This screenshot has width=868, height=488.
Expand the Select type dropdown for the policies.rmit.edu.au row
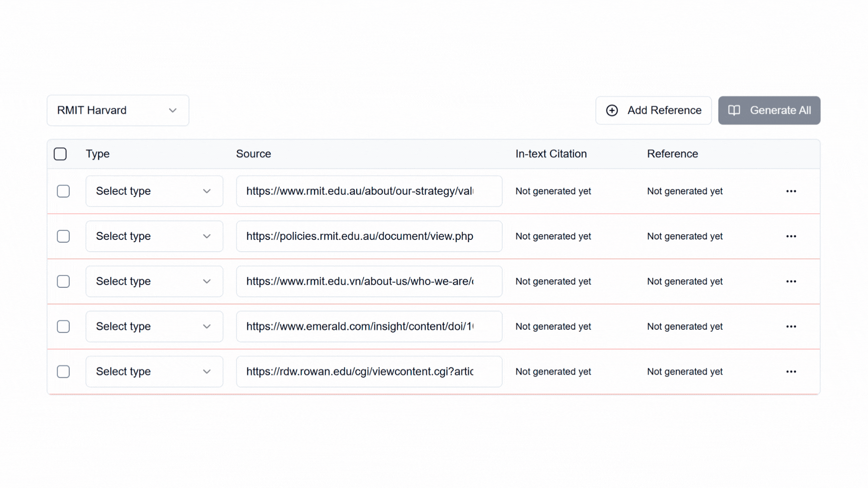[x=154, y=236]
